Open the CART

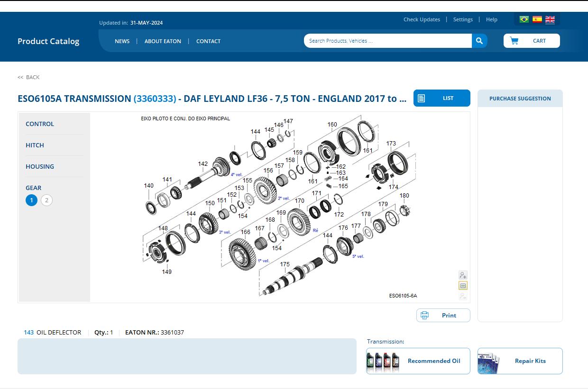(x=532, y=41)
